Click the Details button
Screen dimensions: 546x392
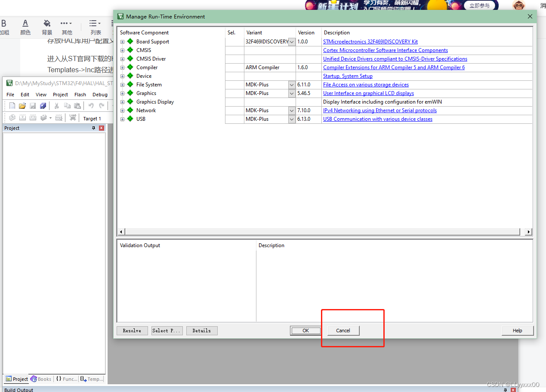click(x=202, y=331)
